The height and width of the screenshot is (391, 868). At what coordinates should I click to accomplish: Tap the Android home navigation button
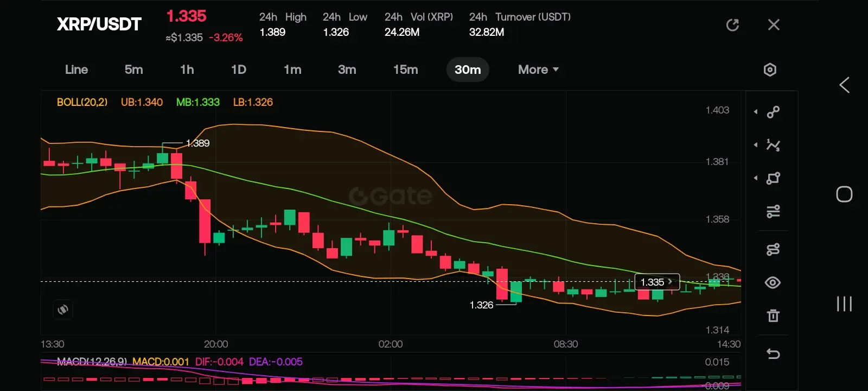coord(844,194)
